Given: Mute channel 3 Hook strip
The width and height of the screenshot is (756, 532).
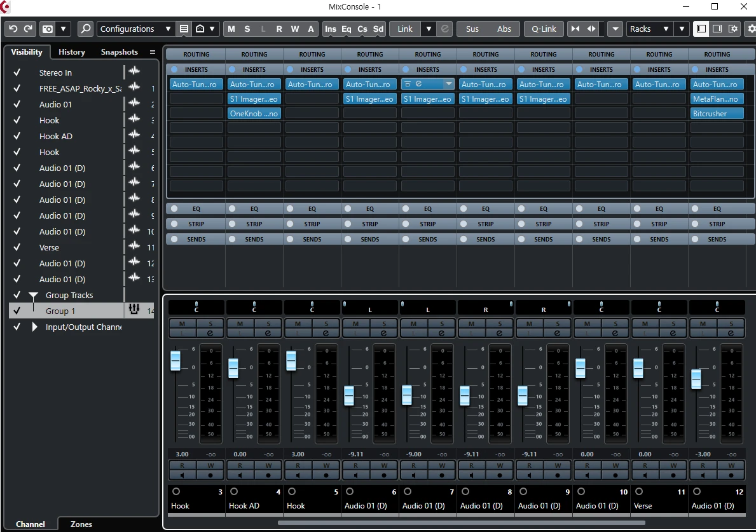Looking at the screenshot, I should [x=182, y=324].
